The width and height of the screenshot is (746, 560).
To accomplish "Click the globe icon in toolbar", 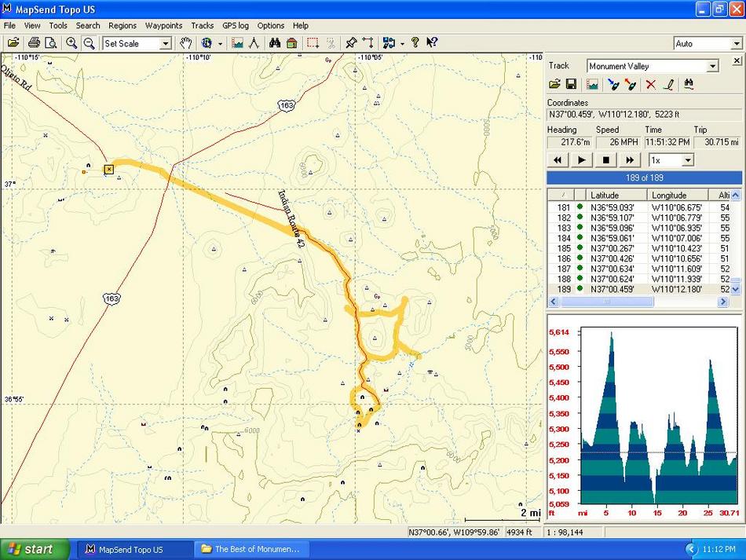I will 207,43.
